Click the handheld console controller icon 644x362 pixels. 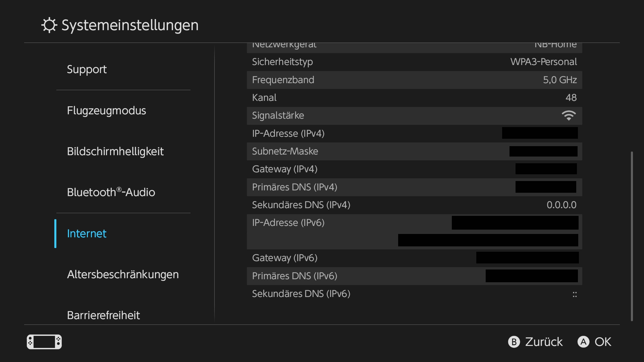44,342
